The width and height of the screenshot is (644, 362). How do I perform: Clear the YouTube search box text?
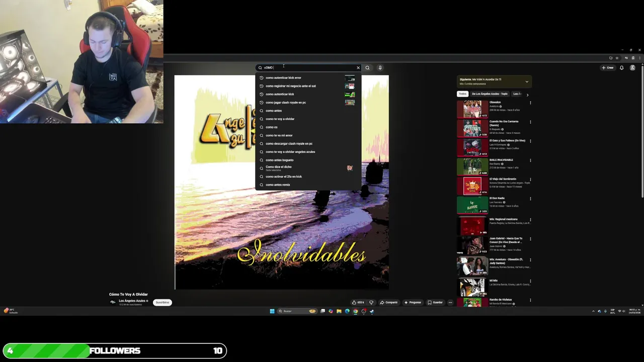tap(358, 68)
